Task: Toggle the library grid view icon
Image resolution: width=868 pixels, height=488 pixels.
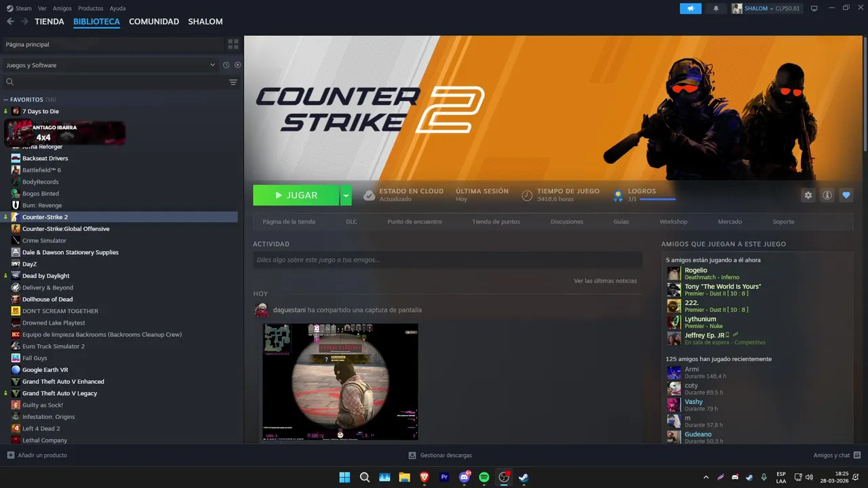Action: pyautogui.click(x=233, y=44)
